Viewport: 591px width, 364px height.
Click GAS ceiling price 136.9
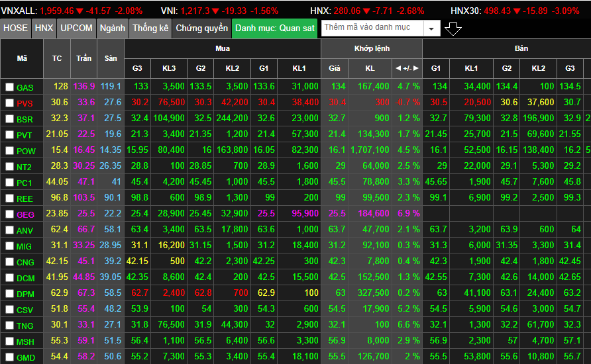coord(84,86)
